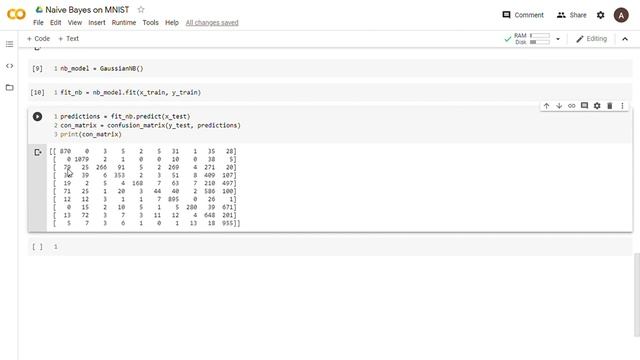This screenshot has width=640, height=360.
Task: Move the cell down with the arrow icon
Action: [x=559, y=106]
